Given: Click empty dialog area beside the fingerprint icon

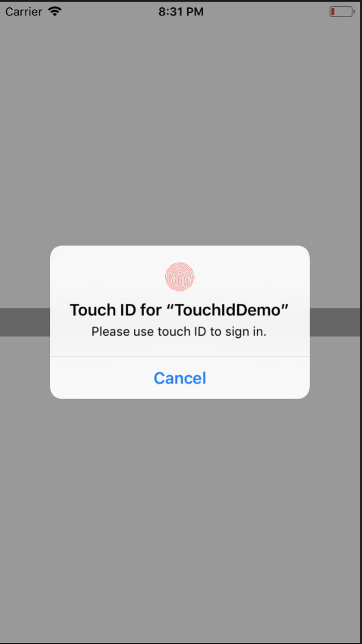Looking at the screenshot, I should click(x=107, y=277).
